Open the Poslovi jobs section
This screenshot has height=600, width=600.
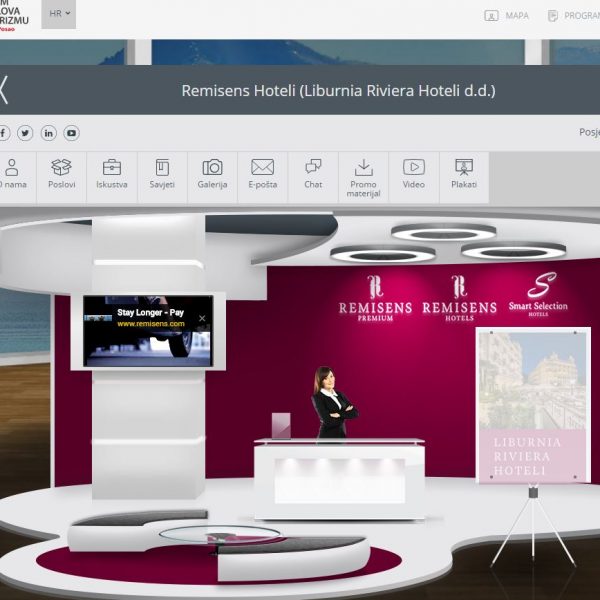click(x=62, y=177)
